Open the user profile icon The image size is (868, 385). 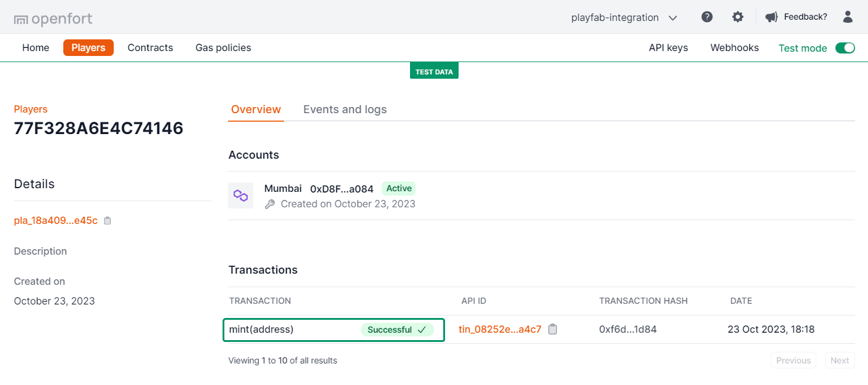[848, 17]
